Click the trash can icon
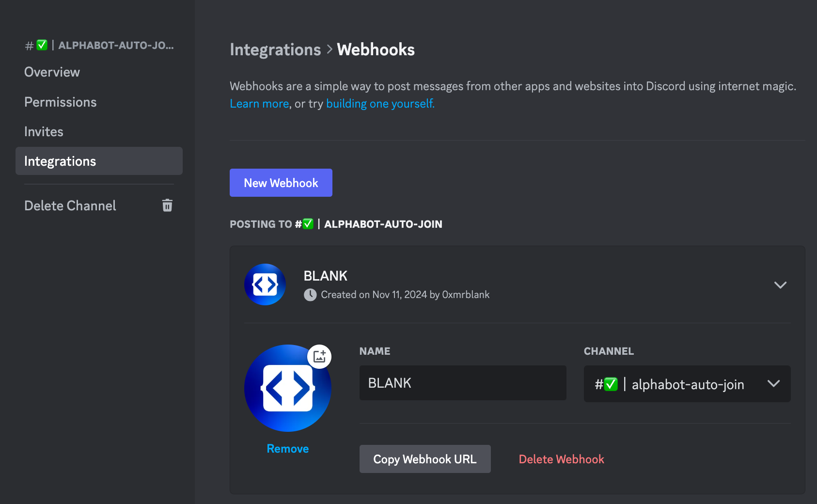The image size is (817, 504). click(167, 205)
